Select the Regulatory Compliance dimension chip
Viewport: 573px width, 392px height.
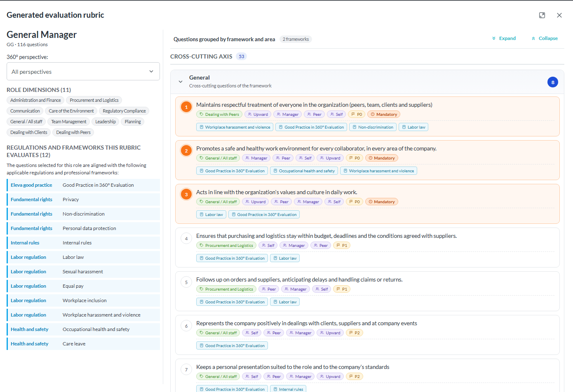point(124,111)
